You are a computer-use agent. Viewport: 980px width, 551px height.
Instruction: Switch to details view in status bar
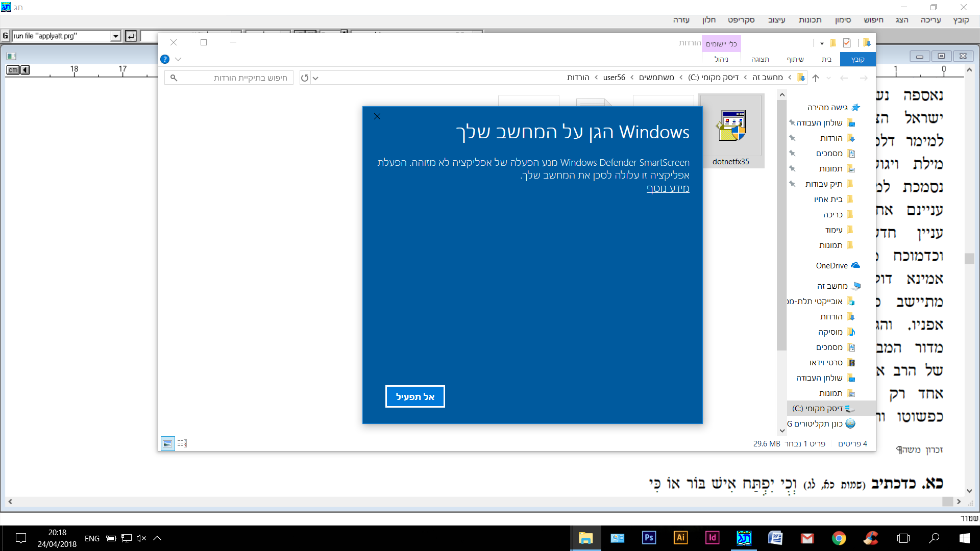[x=182, y=443]
